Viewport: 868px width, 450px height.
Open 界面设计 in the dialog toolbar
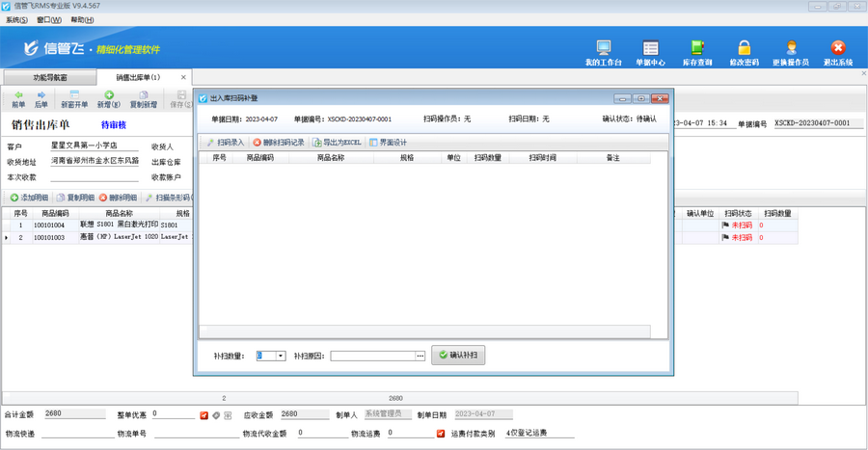point(388,143)
